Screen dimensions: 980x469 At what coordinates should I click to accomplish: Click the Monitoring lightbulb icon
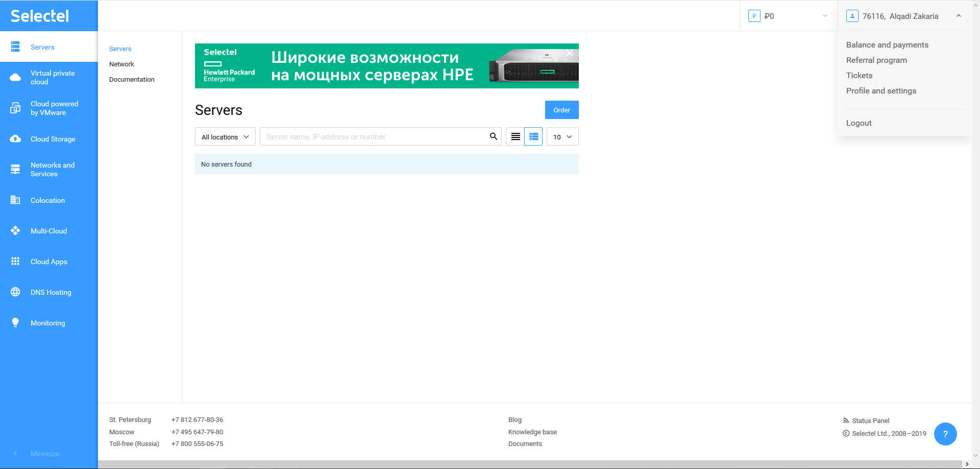[15, 323]
